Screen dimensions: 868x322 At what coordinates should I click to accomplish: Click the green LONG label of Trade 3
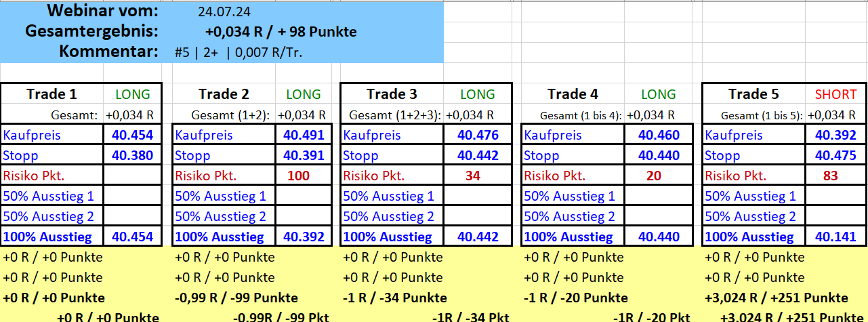(478, 94)
